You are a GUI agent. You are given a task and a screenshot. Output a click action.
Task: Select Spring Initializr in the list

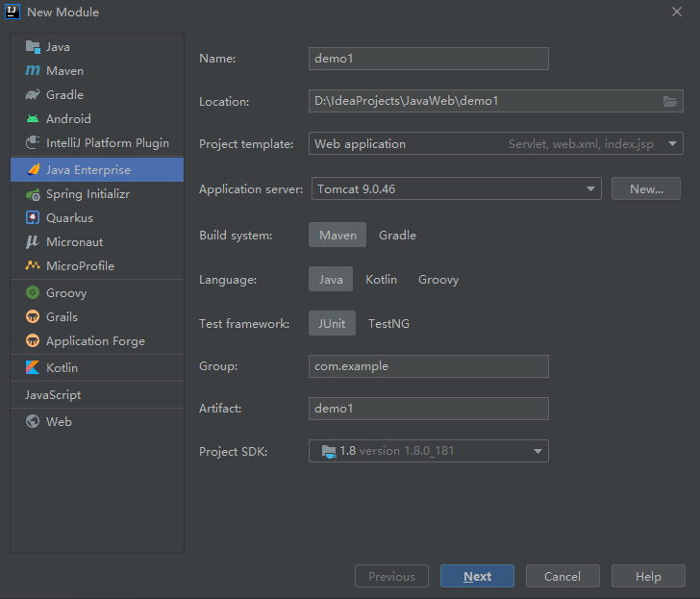[97, 194]
